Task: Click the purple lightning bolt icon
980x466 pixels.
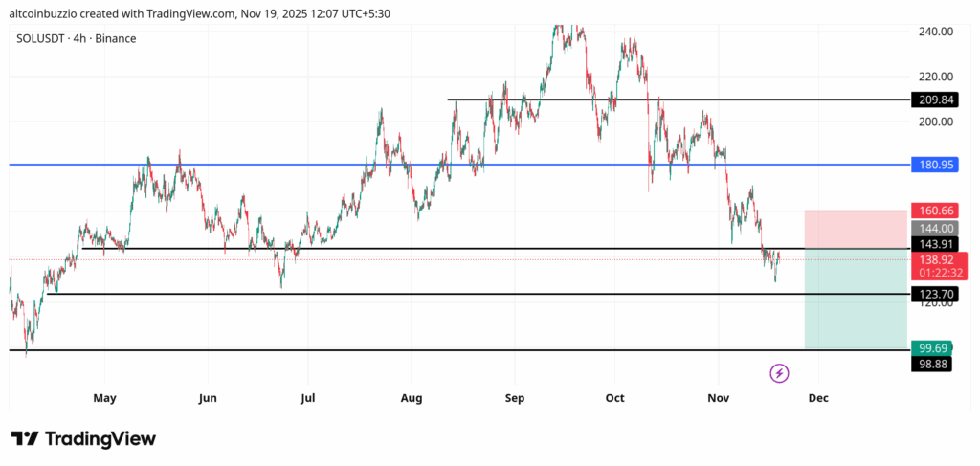Action: [x=779, y=373]
